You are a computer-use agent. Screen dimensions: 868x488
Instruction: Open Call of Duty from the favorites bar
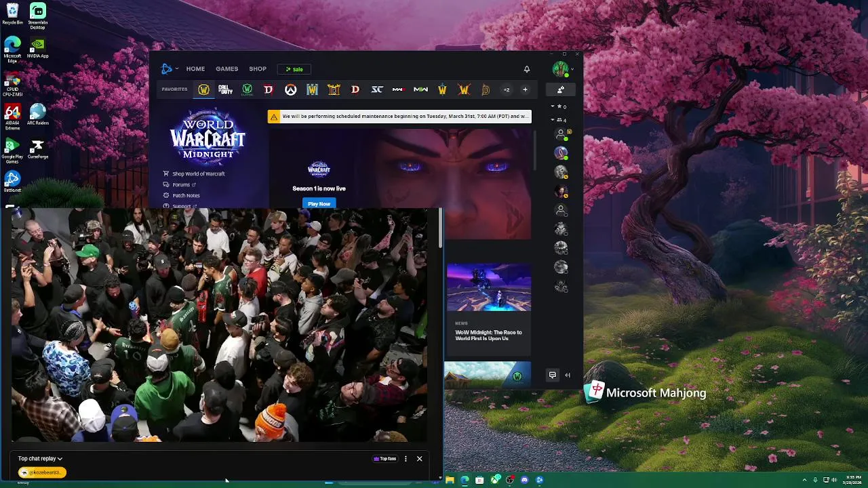(225, 89)
